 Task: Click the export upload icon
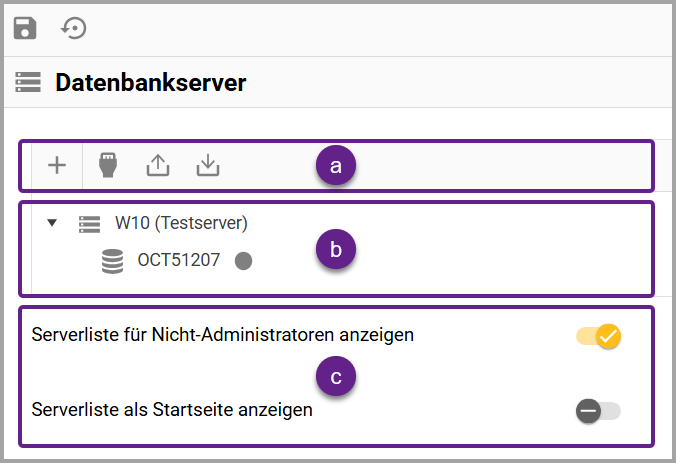(157, 165)
